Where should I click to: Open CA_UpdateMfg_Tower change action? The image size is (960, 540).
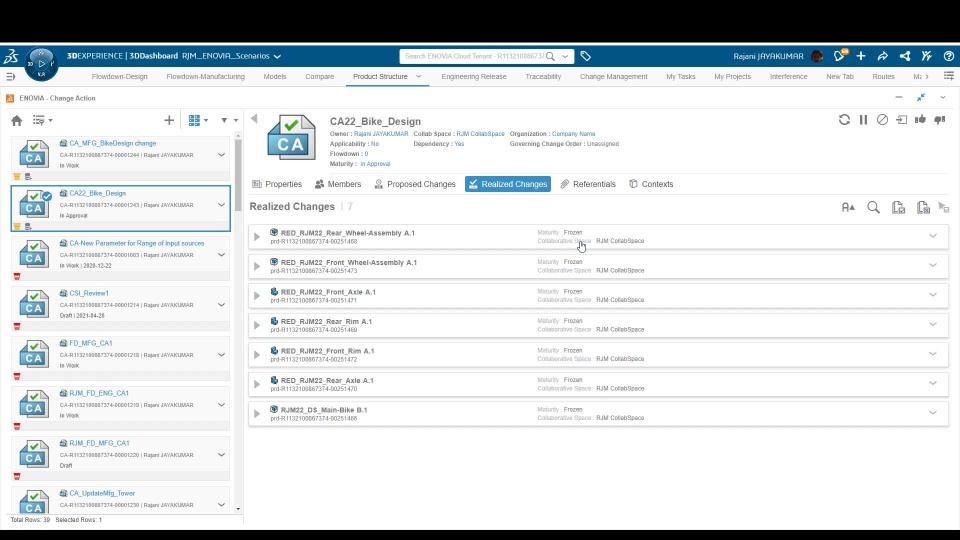click(102, 493)
